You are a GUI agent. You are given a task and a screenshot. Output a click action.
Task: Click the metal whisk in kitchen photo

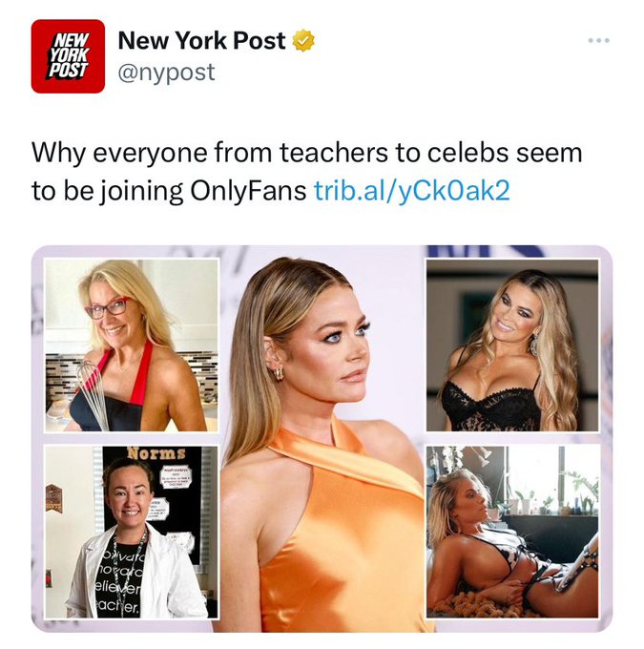[92, 393]
